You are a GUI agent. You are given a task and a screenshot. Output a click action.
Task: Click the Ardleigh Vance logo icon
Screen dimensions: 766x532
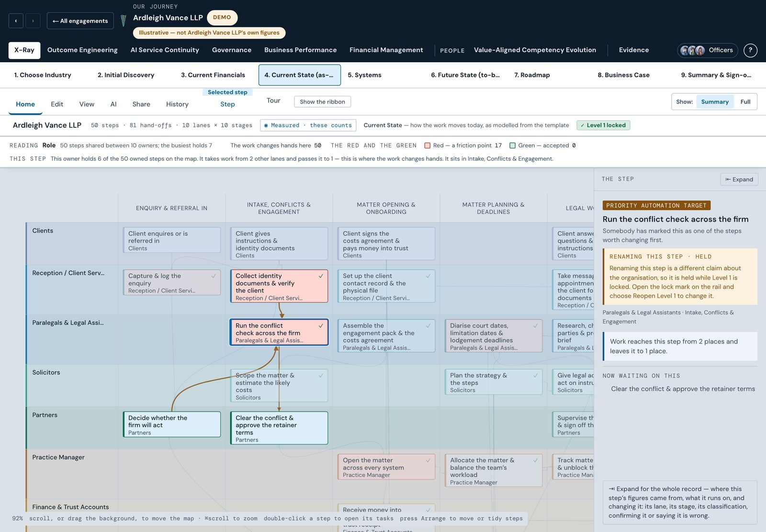tap(123, 21)
